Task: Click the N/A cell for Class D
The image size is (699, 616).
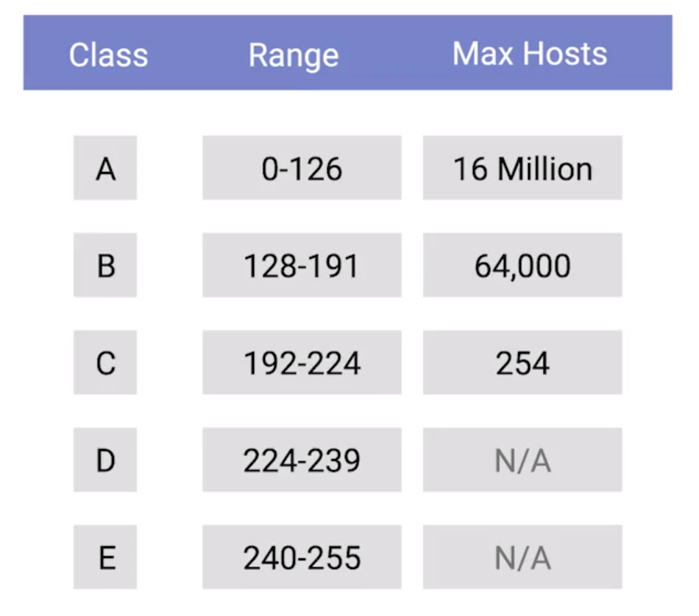Action: point(522,460)
